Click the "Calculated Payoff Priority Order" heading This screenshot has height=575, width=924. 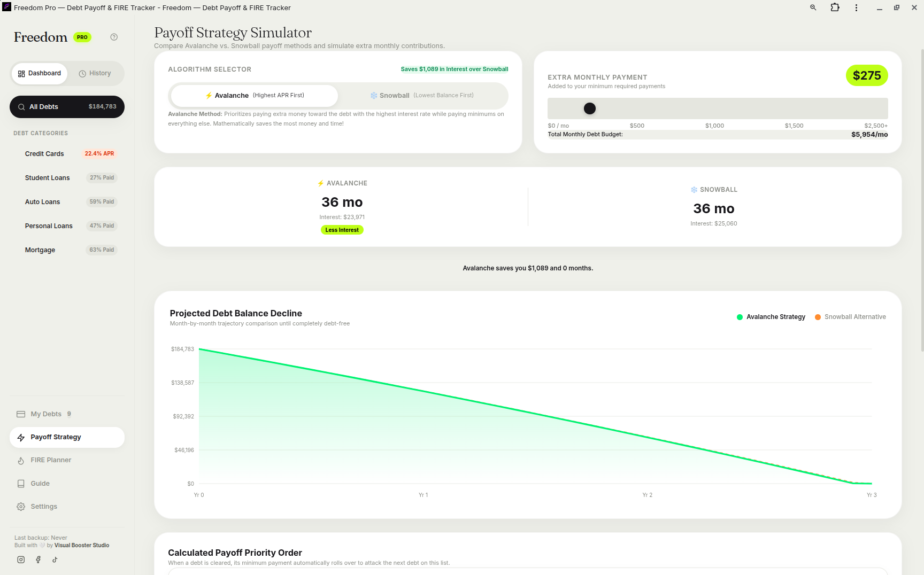click(235, 553)
